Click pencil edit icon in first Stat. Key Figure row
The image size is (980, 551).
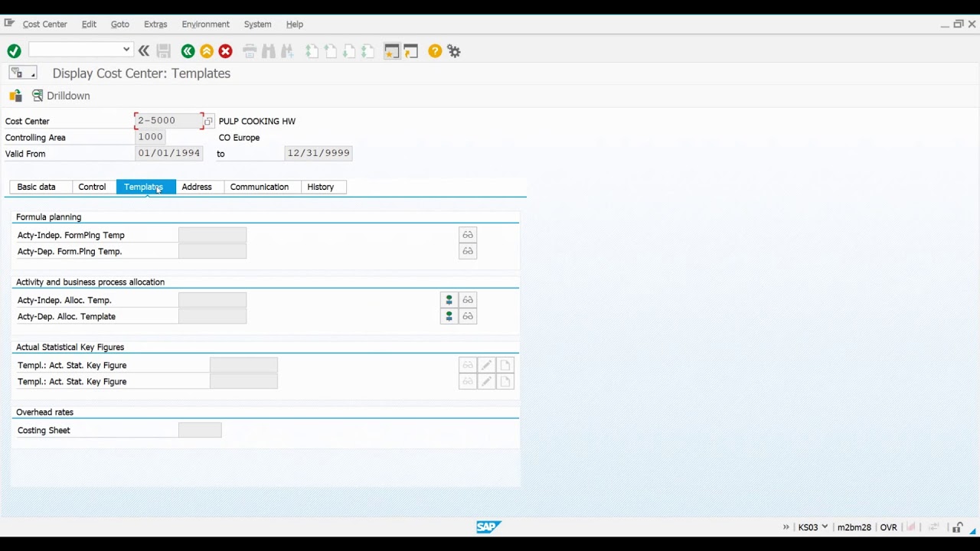pos(486,365)
